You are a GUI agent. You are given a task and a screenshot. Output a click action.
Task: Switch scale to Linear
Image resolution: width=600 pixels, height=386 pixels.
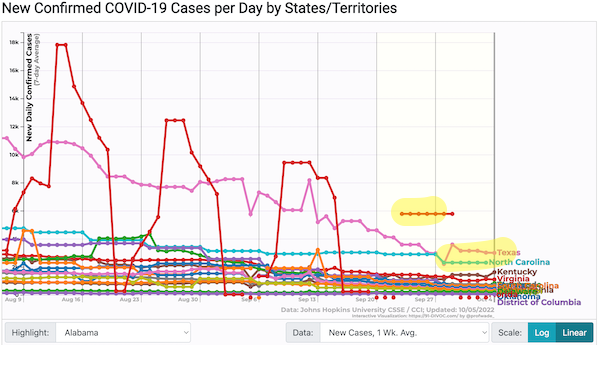[574, 332]
